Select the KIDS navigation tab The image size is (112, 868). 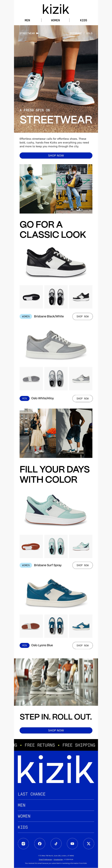coord(83,20)
